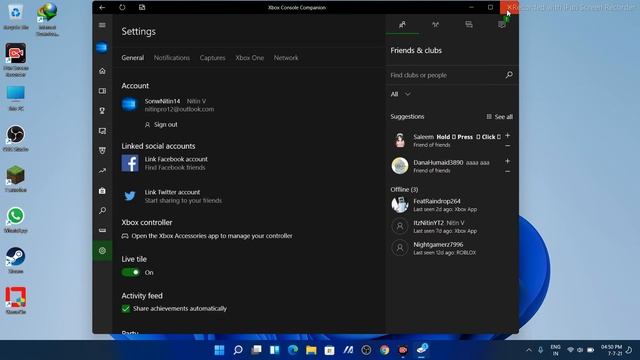Remove Saleem suggestion with minus icon

[508, 146]
